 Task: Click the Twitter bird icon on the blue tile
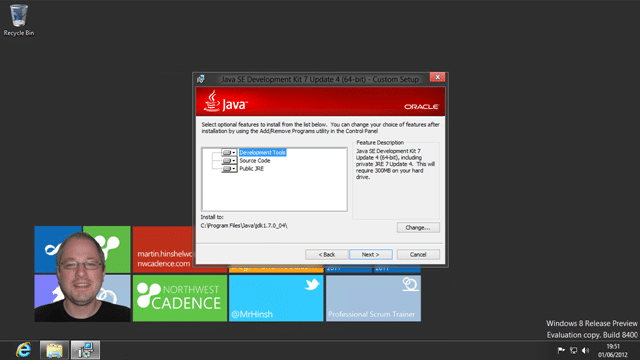(x=312, y=284)
